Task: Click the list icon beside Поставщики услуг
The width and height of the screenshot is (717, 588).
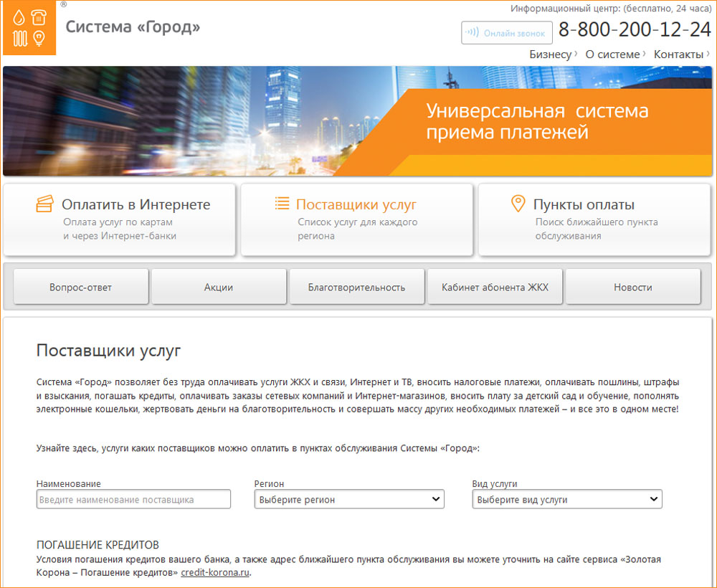Action: click(x=282, y=204)
